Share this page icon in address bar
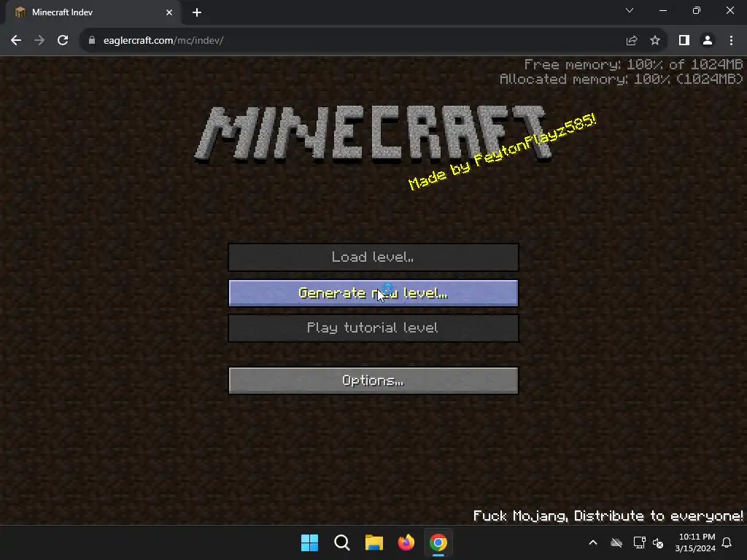747x560 pixels. click(632, 41)
